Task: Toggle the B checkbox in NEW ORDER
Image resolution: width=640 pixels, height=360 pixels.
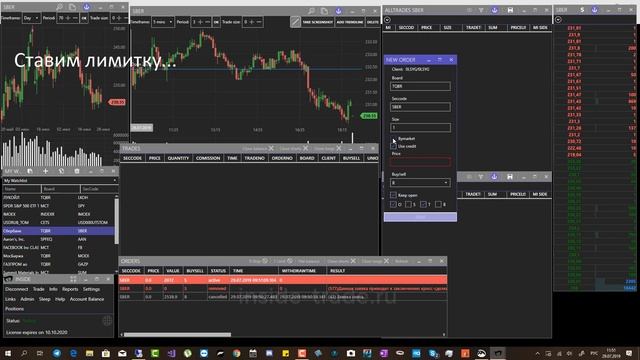Action: [438, 204]
